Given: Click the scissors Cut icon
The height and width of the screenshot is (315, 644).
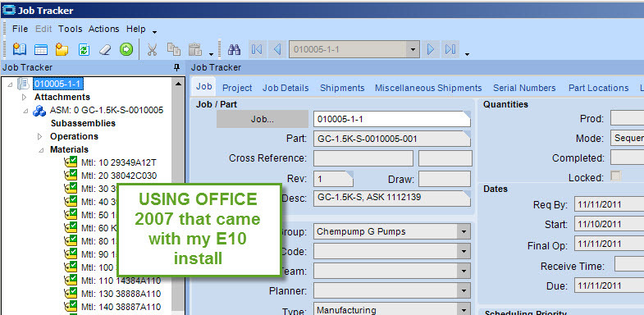Looking at the screenshot, I should tap(153, 50).
